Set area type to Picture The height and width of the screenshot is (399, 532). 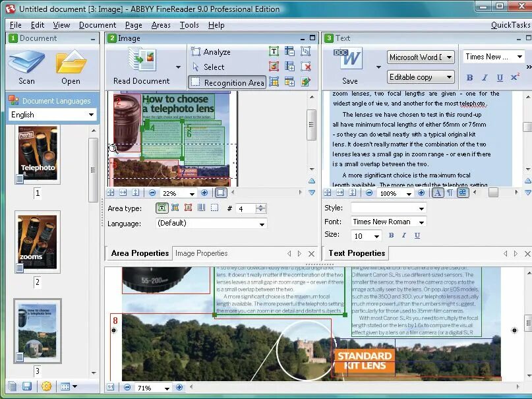click(189, 208)
